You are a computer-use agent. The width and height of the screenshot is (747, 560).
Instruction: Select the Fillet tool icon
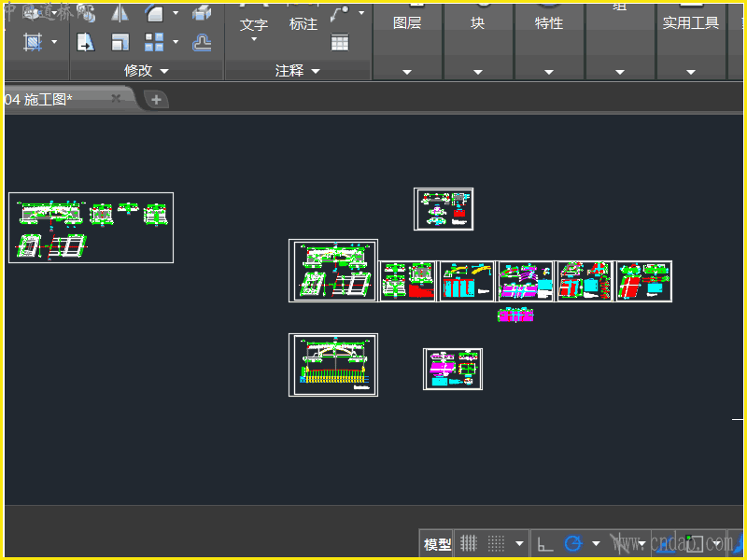coord(154,13)
